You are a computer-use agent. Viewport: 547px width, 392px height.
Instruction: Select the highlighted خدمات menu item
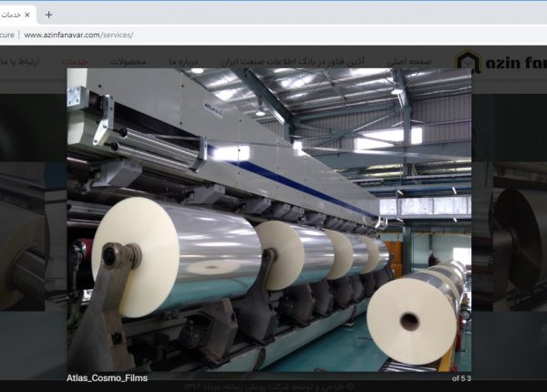click(75, 61)
